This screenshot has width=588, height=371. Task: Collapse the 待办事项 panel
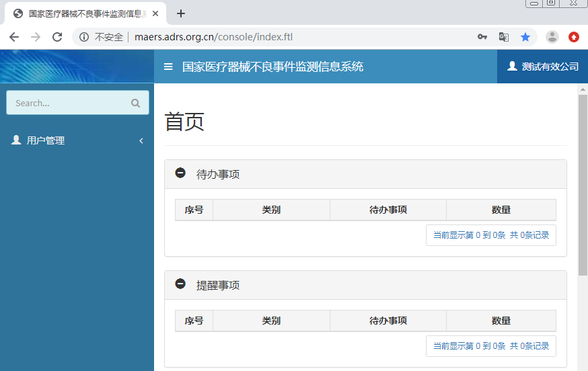pyautogui.click(x=180, y=173)
